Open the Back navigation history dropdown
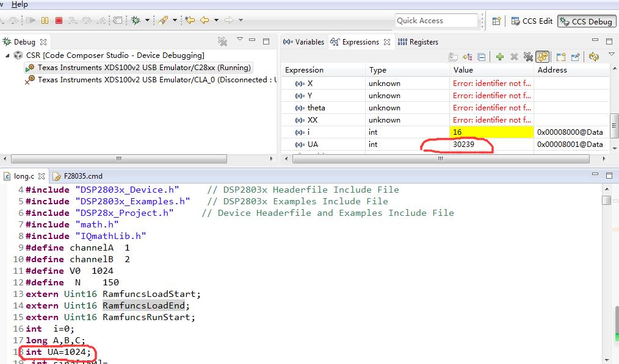The height and width of the screenshot is (364, 619). tap(216, 20)
